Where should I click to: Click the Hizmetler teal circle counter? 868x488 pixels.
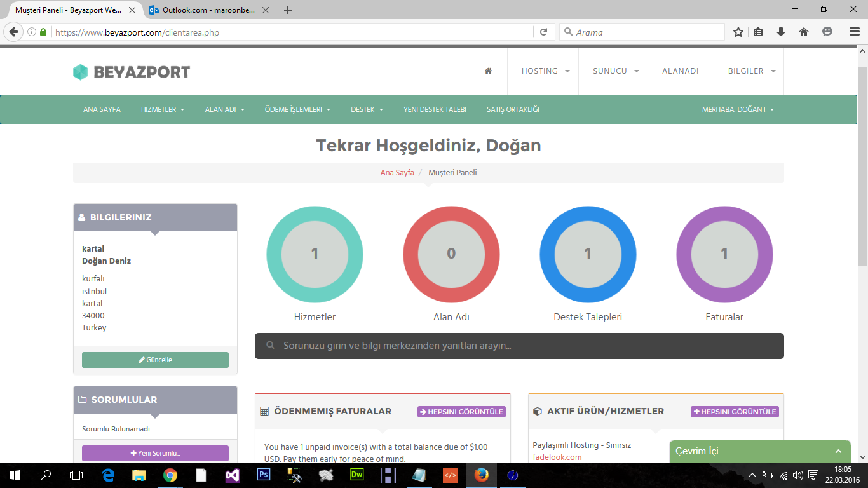[x=315, y=254]
